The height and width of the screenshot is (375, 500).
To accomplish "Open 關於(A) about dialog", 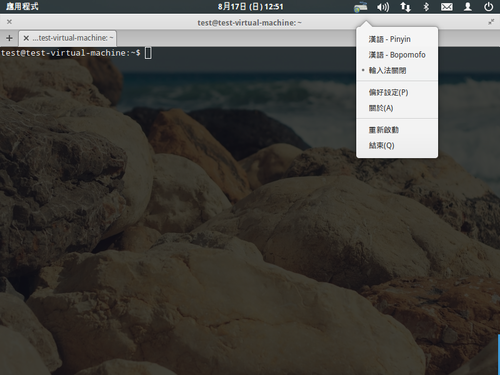I will point(397,108).
